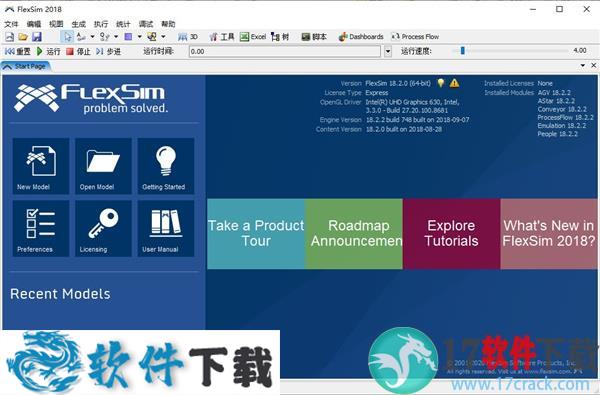Click the New Model tile

pos(41,166)
